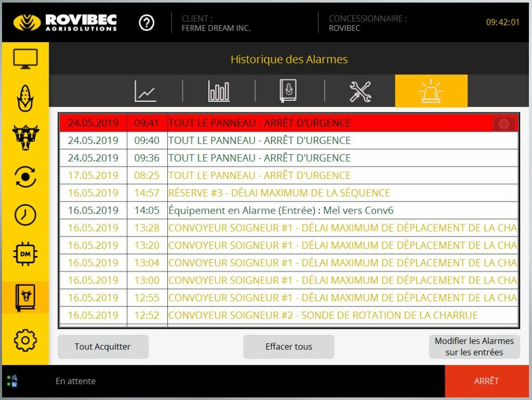The image size is (532, 400).
Task: Select the RÉSERVE #3 DÉLAI MAXIMUM alarm row
Action: (x=289, y=193)
